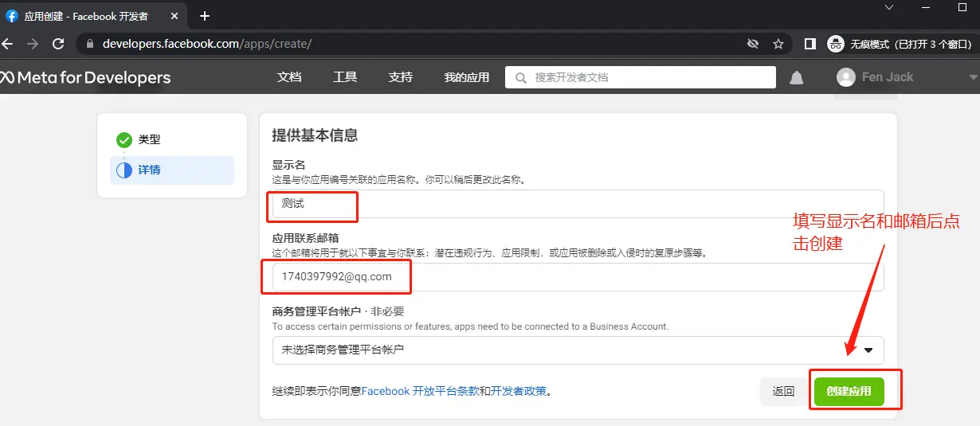Expand the account menu arrow beside Fen Jack

(x=973, y=77)
